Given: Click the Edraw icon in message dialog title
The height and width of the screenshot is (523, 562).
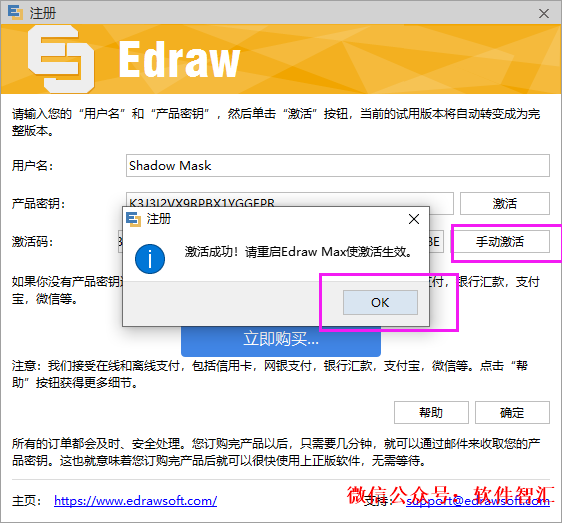Looking at the screenshot, I should pyautogui.click(x=134, y=219).
